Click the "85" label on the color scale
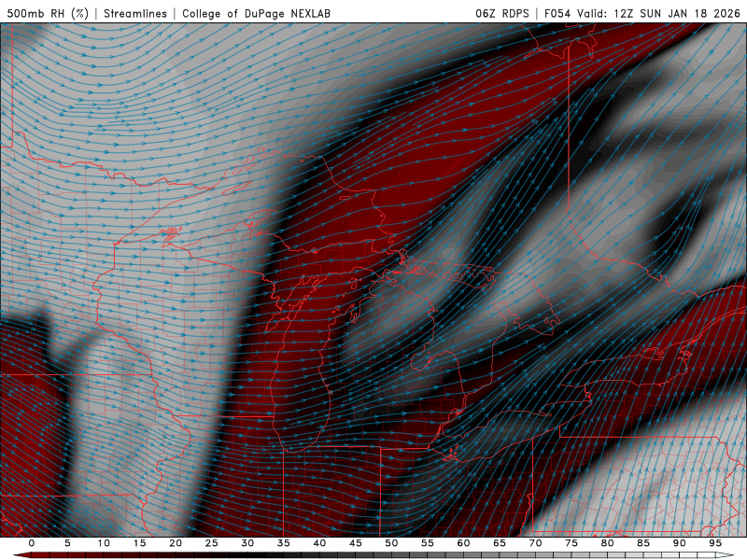The image size is (747, 560). tap(643, 543)
